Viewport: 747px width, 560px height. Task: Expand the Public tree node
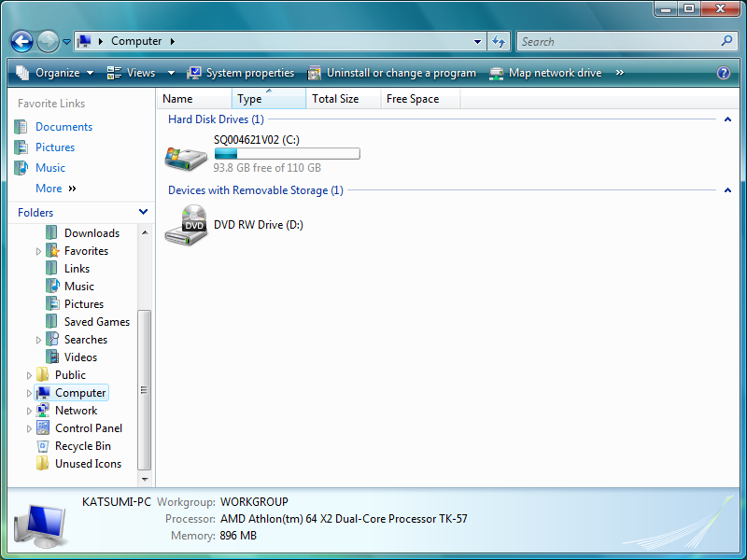[29, 375]
